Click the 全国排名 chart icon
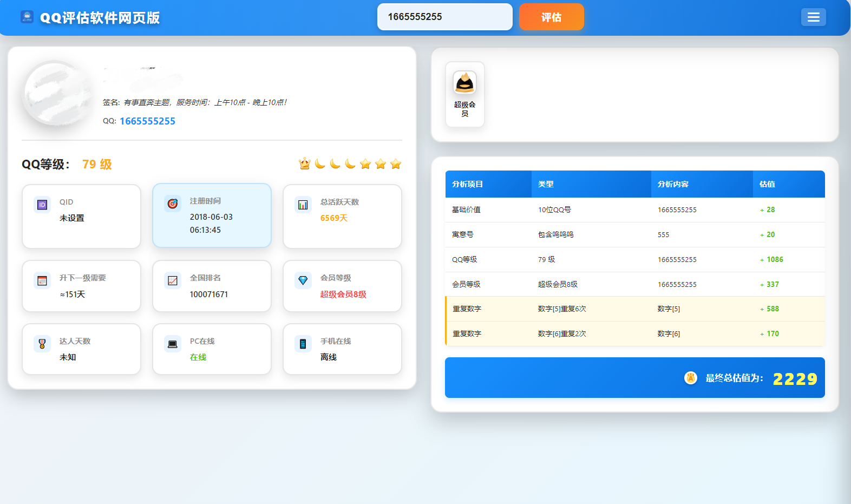 pyautogui.click(x=173, y=280)
